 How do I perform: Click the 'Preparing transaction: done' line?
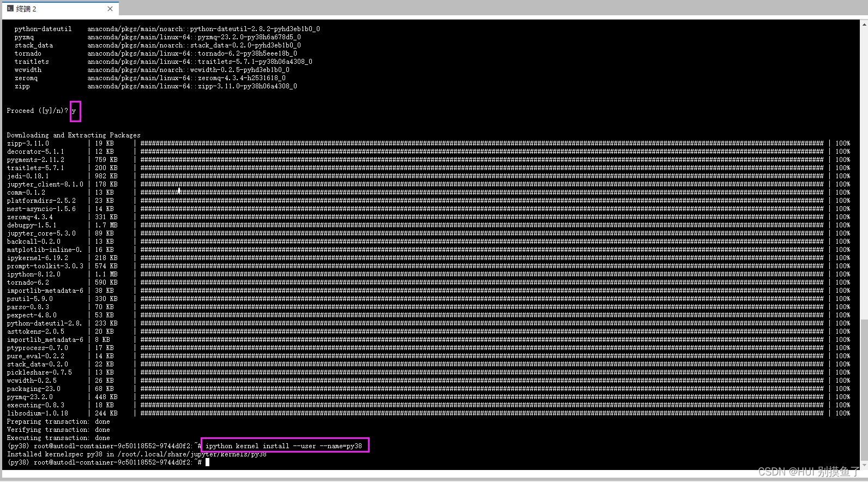tap(58, 421)
